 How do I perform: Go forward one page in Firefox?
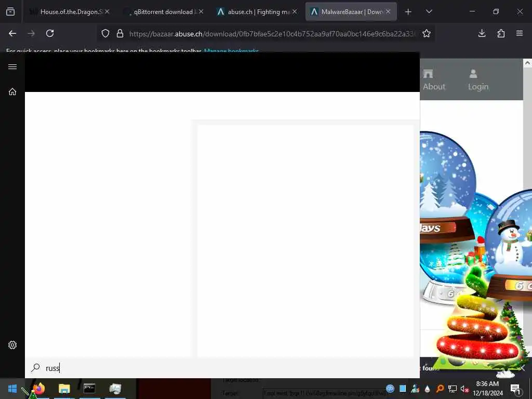point(31,33)
